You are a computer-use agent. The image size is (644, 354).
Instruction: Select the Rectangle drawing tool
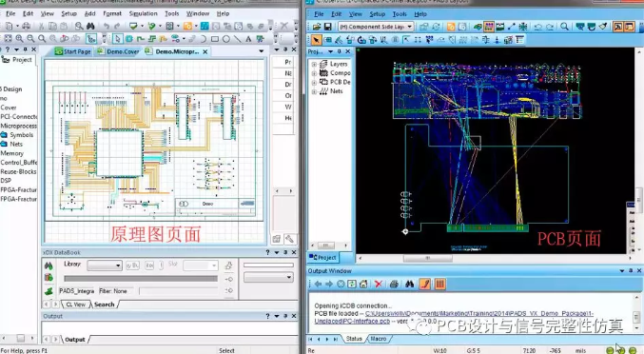[x=215, y=39]
